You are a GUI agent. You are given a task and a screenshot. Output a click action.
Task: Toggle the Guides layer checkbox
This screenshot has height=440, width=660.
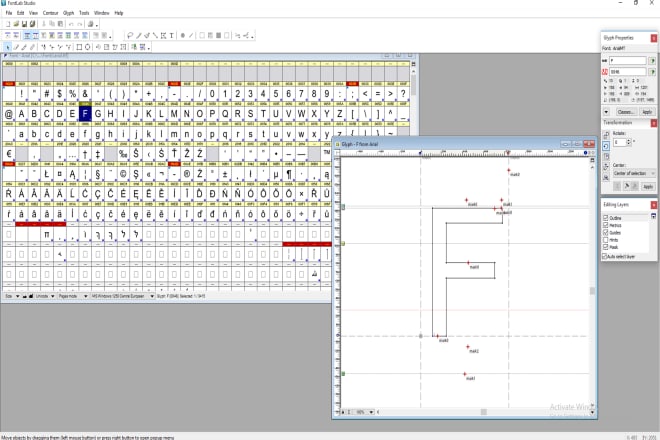[x=606, y=232]
